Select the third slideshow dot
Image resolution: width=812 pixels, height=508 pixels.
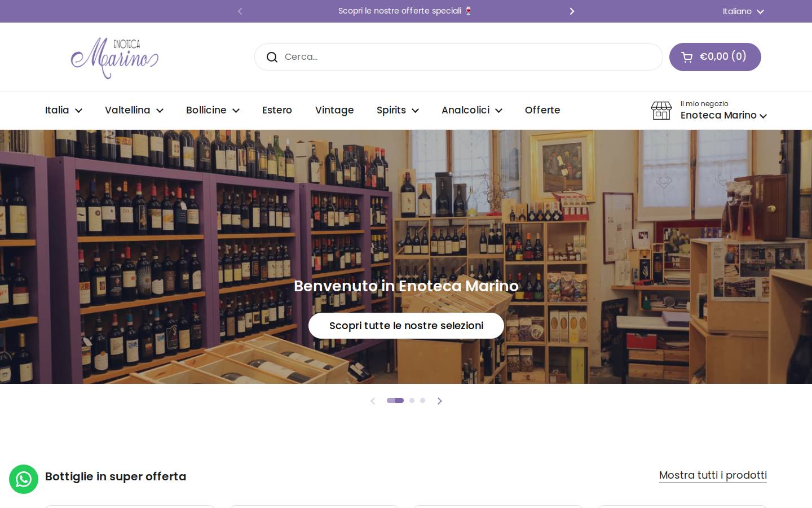tap(422, 400)
